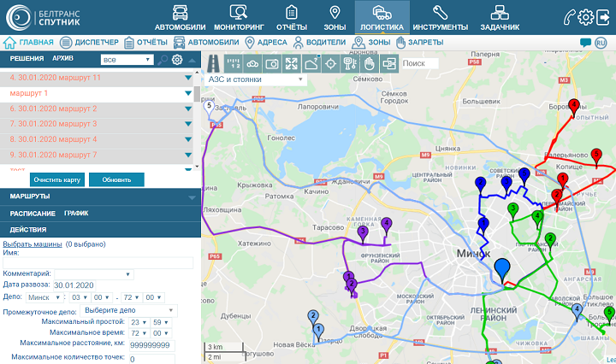616x364 pixels.
Task: Expand row '7. 30.01.2020 маршрут 3'
Action: click(188, 124)
